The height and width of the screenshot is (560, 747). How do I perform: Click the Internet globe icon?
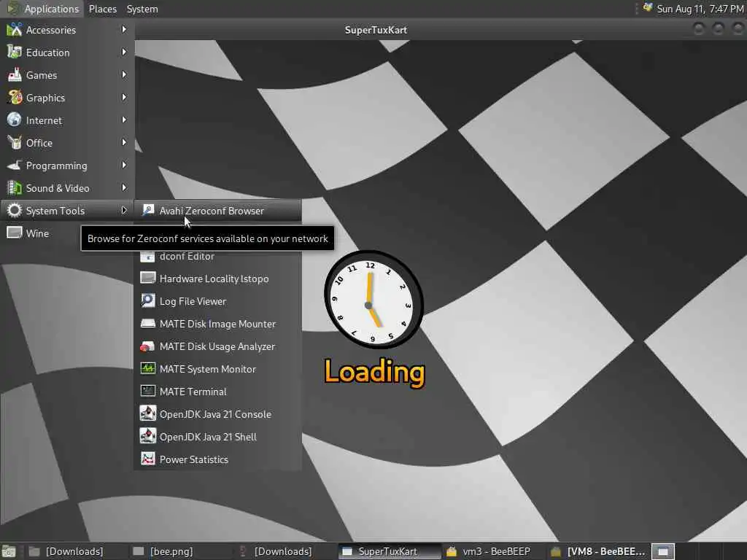(x=15, y=120)
